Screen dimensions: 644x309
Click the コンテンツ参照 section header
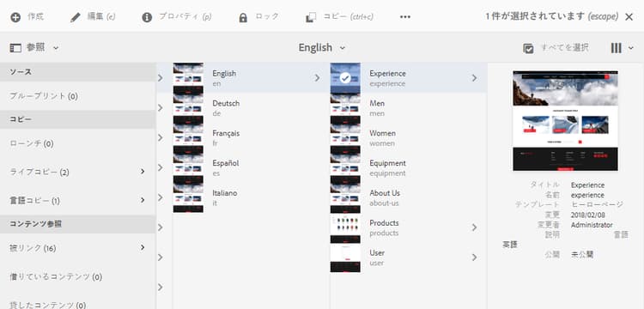tap(77, 224)
